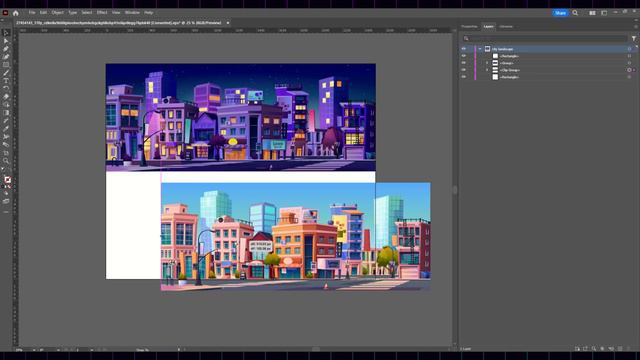The height and width of the screenshot is (360, 640).
Task: Click the Layers panel filter funnel icon
Action: (634, 38)
